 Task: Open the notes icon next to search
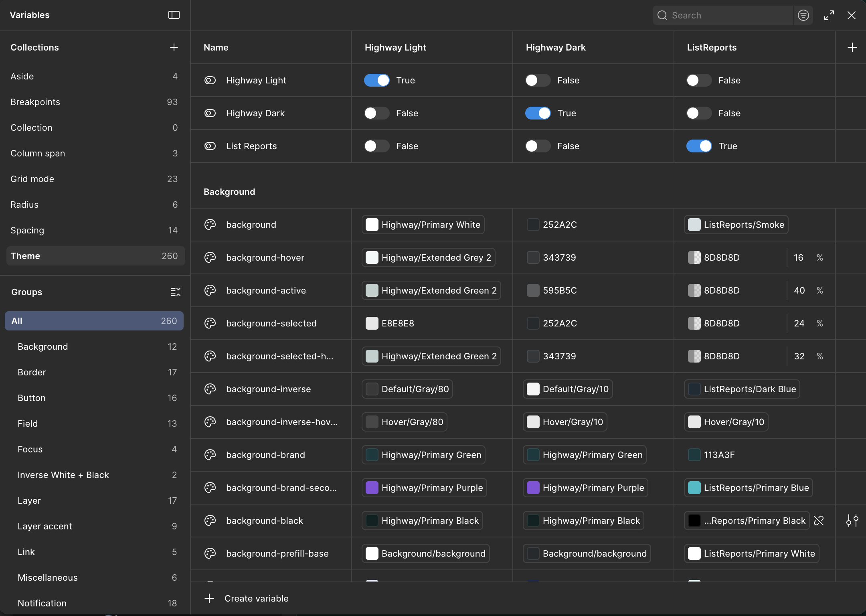[x=803, y=15]
